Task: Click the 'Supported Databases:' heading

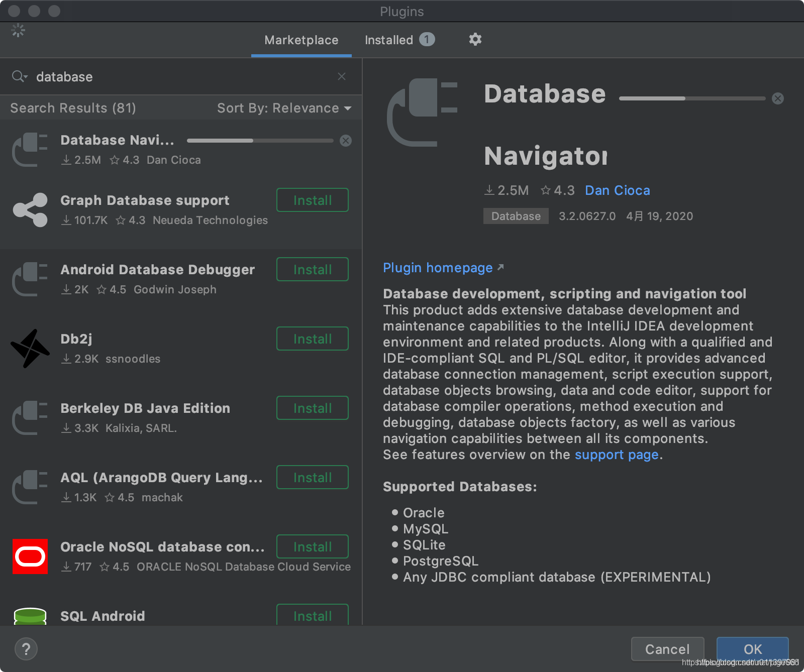Action: pyautogui.click(x=460, y=487)
